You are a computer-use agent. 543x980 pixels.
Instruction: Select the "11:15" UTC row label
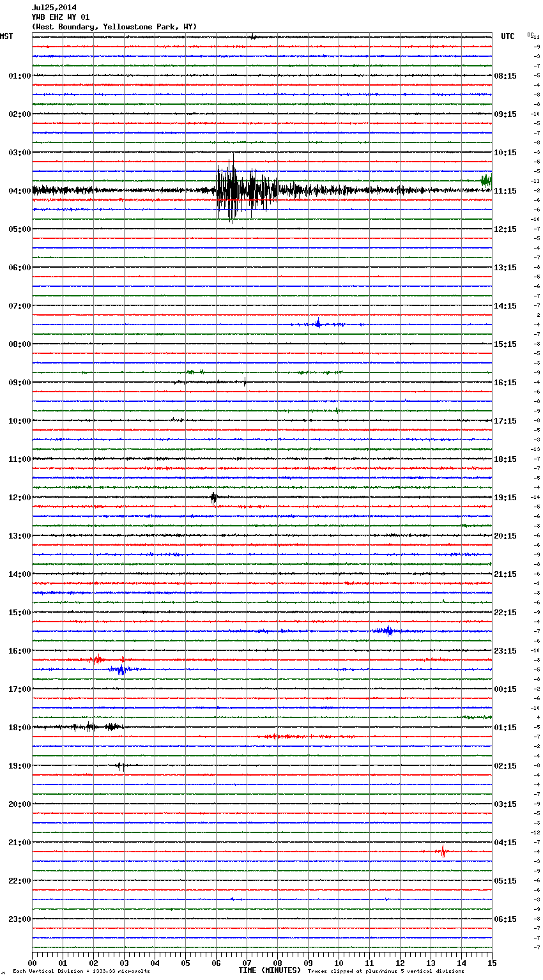click(x=505, y=191)
